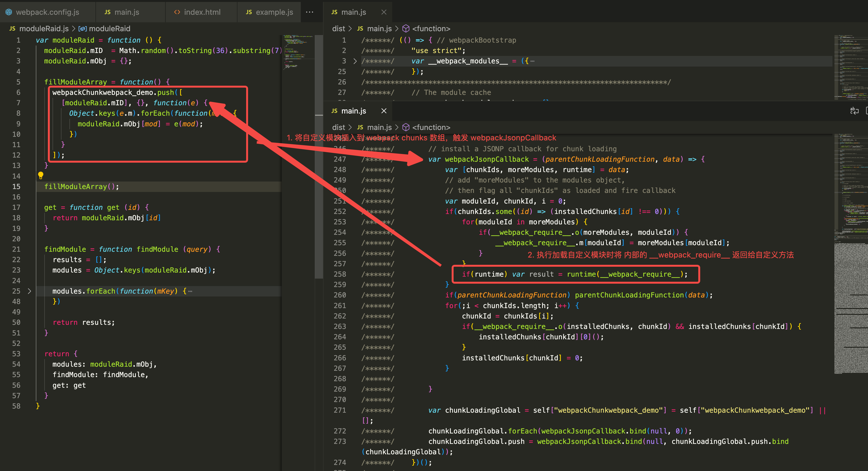Viewport: 868px width, 471px height.
Task: Click '// webpackBootstrap' comment on line 1
Action: coord(477,40)
